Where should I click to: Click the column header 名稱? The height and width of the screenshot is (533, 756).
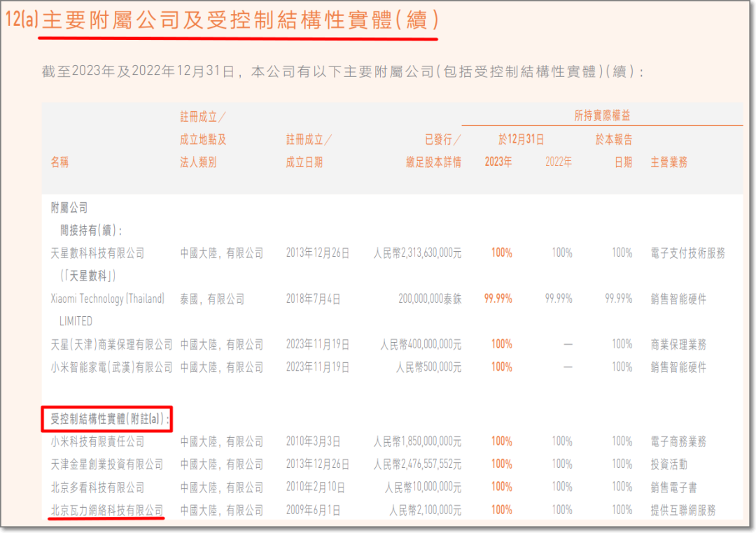pos(59,162)
